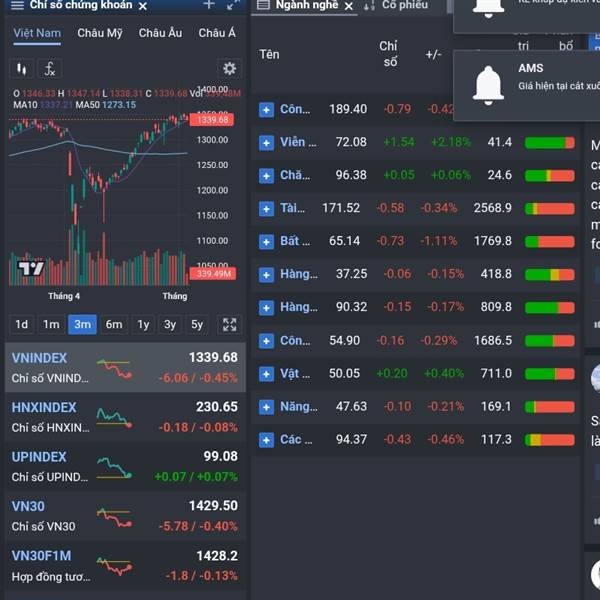Expand the Côn... row with index 54.90
The width and height of the screenshot is (600, 600).
coord(266,341)
